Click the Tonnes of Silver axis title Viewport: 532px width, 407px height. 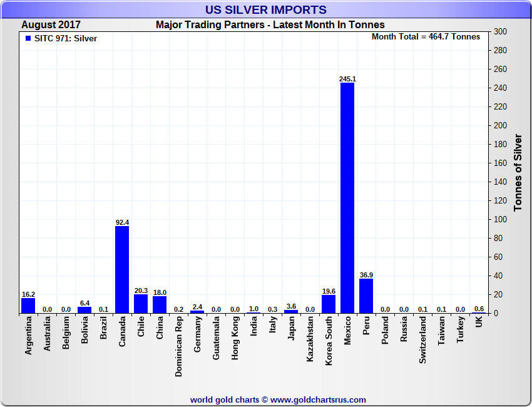pyautogui.click(x=518, y=172)
